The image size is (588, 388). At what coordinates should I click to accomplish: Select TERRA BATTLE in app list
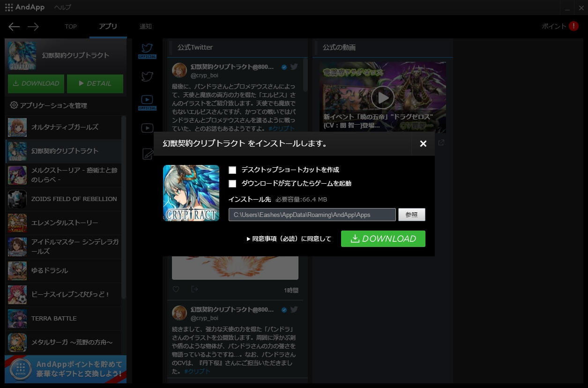[x=63, y=318]
